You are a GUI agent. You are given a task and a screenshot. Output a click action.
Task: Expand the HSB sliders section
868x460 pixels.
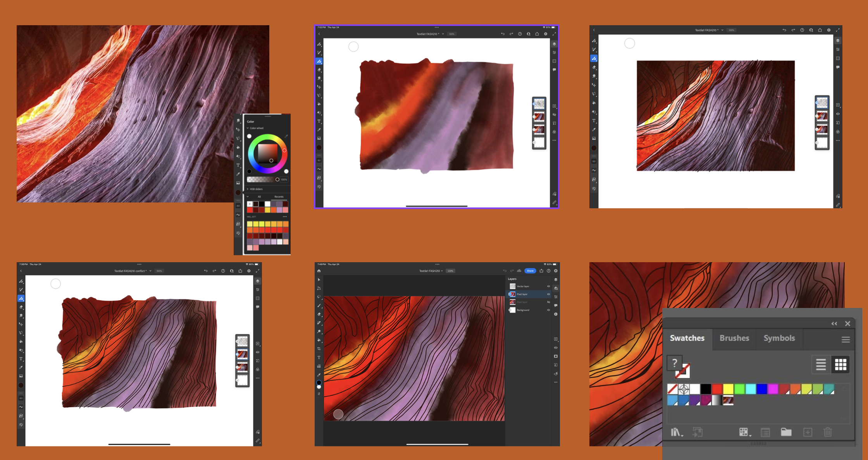tap(248, 189)
